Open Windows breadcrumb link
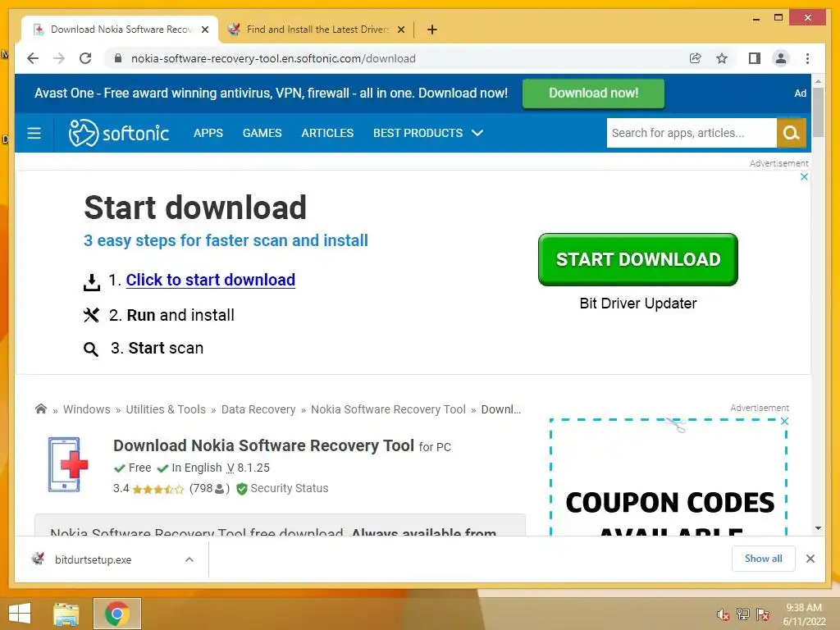Image resolution: width=840 pixels, height=630 pixels. pyautogui.click(x=87, y=409)
